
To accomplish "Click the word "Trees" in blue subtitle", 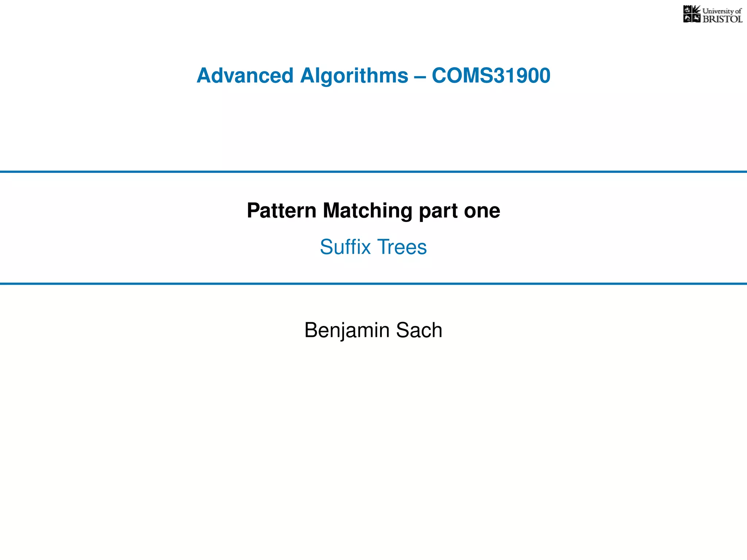I will [402, 247].
